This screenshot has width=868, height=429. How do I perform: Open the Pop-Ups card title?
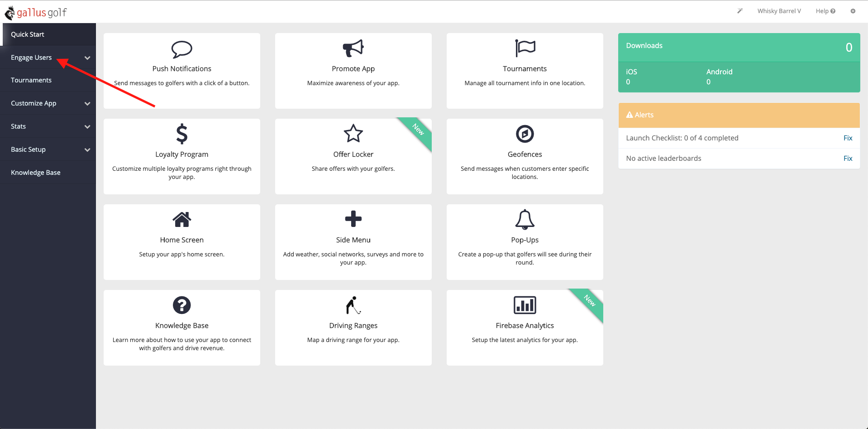(525, 240)
